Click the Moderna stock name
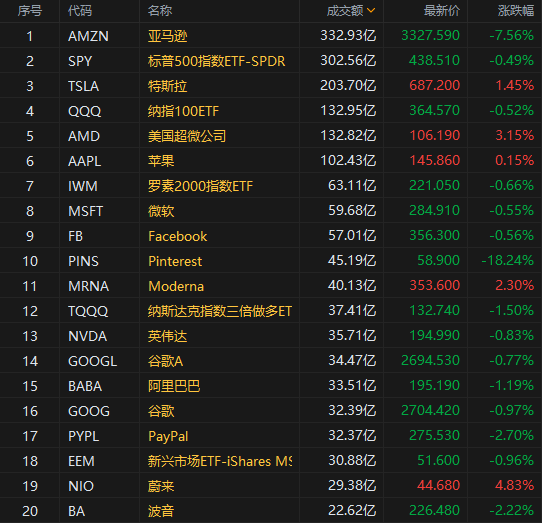Image resolution: width=542 pixels, height=523 pixels. point(176,286)
